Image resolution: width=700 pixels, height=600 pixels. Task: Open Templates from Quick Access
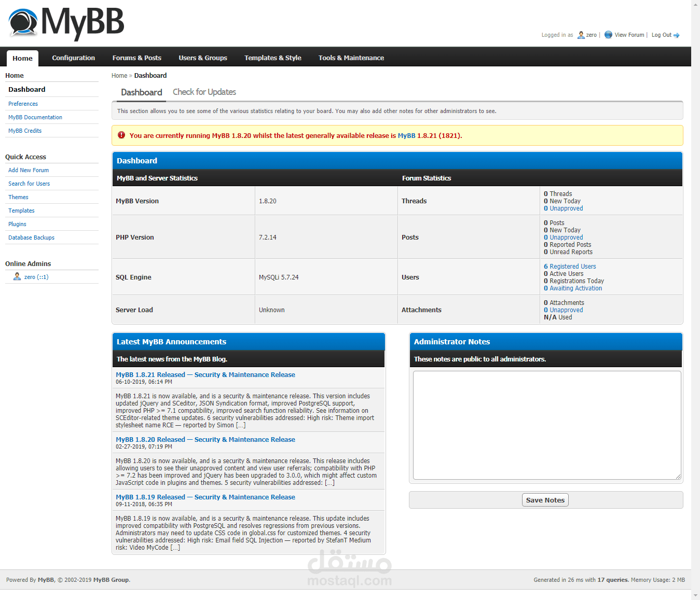coord(21,211)
